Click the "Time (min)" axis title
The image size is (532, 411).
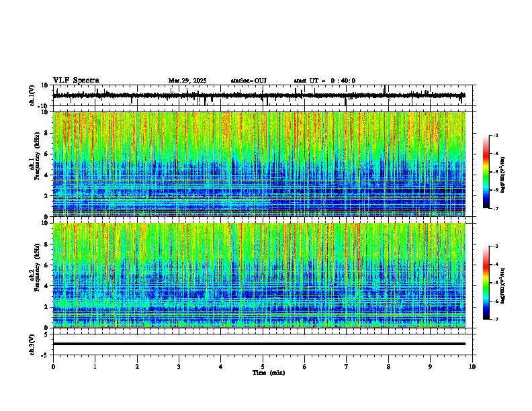tap(269, 373)
